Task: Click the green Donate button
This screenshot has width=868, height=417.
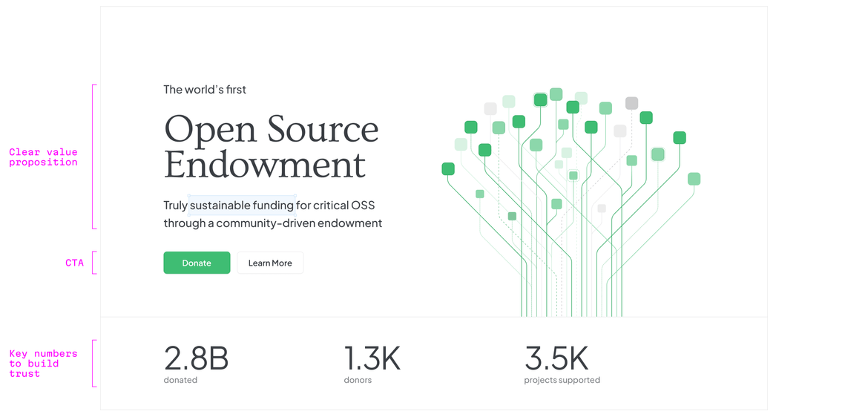Action: (x=197, y=263)
